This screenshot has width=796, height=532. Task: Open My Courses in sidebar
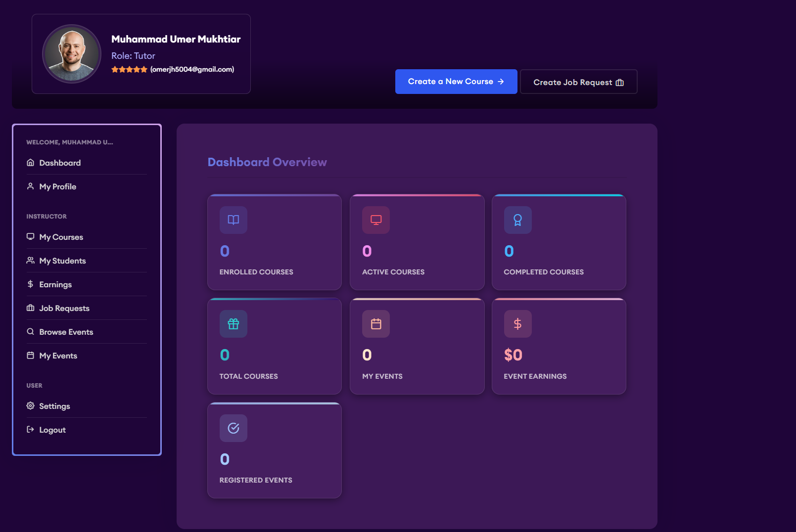coord(87,237)
